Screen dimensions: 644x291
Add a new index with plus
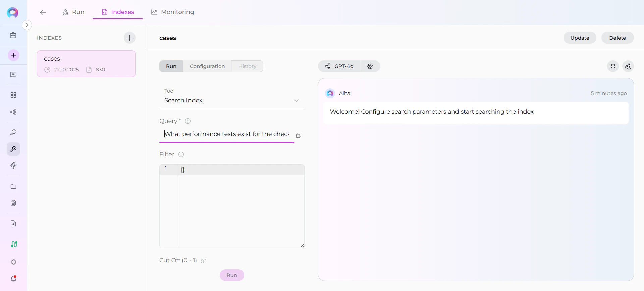(x=130, y=38)
